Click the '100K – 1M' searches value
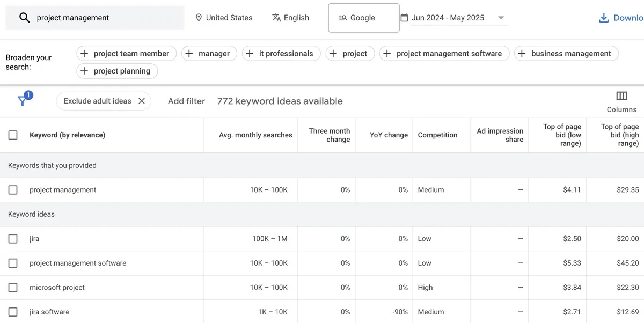The width and height of the screenshot is (644, 323). pyautogui.click(x=270, y=239)
